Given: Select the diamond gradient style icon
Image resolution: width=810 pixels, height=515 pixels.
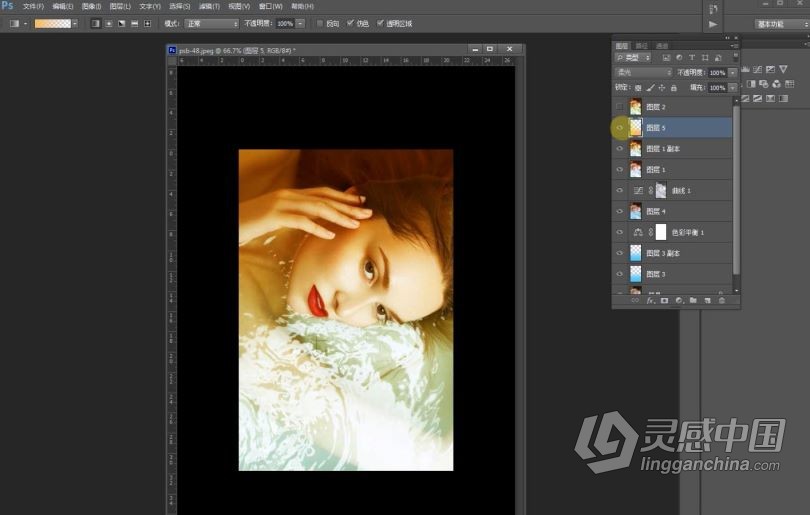Looking at the screenshot, I should coord(148,24).
